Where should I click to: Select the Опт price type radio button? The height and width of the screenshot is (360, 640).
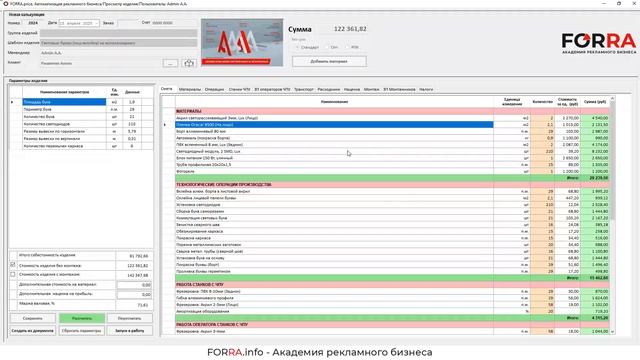click(x=327, y=47)
